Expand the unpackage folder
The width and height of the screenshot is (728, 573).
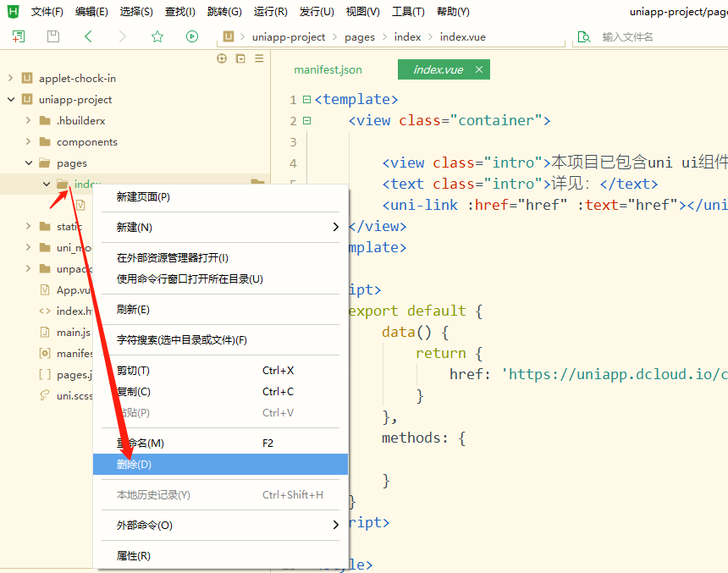tap(28, 268)
